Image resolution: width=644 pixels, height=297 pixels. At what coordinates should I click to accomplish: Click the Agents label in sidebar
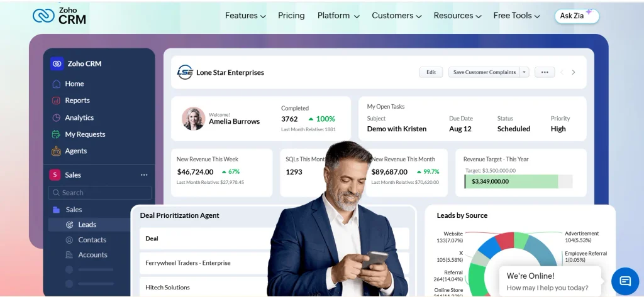(76, 151)
